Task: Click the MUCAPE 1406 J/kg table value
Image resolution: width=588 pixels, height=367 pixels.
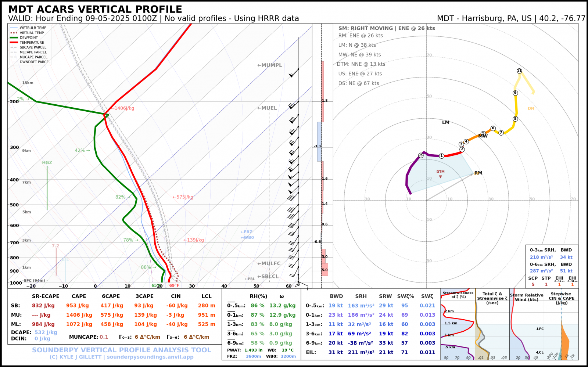Action: click(79, 315)
